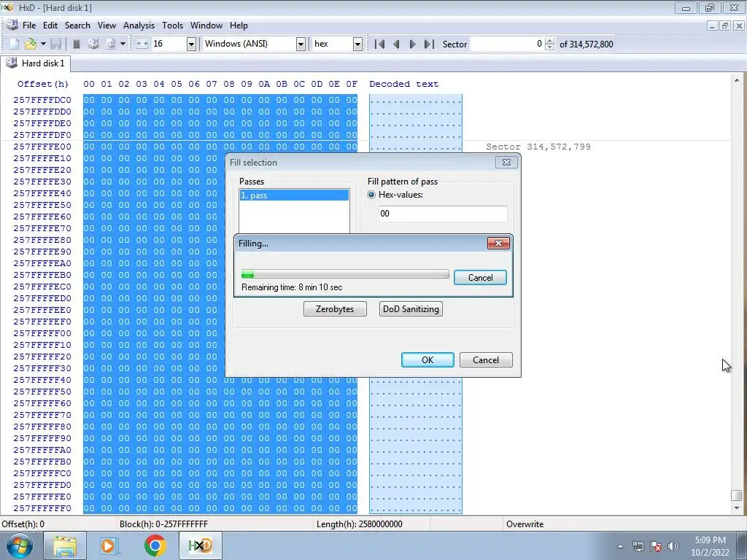Click the Sector number input field
Viewport: 747px width, 560px height.
508,44
